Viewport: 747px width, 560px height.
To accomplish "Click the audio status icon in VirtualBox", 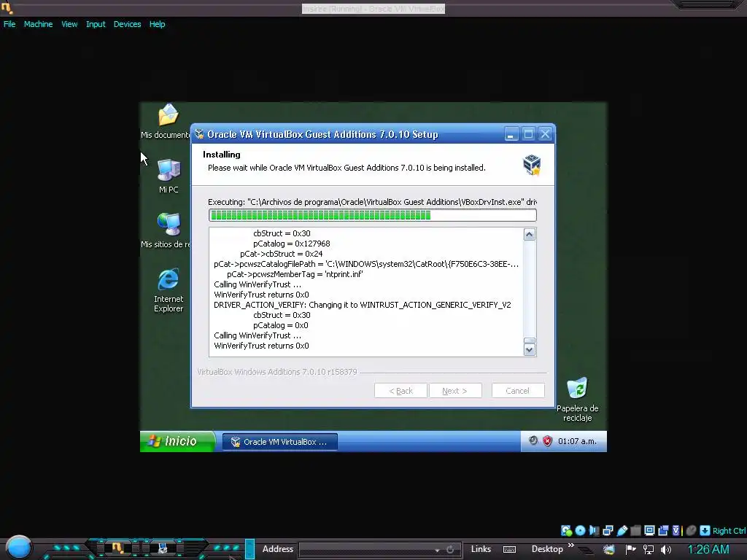I will pyautogui.click(x=594, y=531).
